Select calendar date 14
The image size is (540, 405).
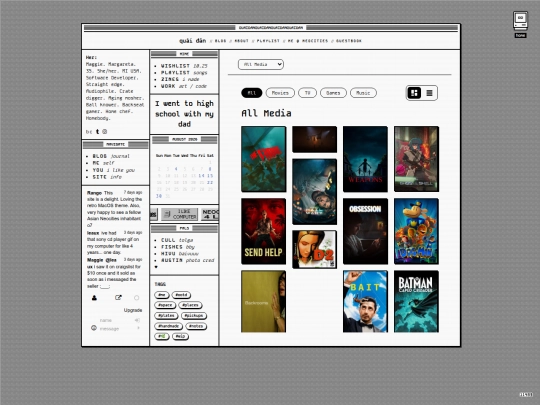coord(201,176)
